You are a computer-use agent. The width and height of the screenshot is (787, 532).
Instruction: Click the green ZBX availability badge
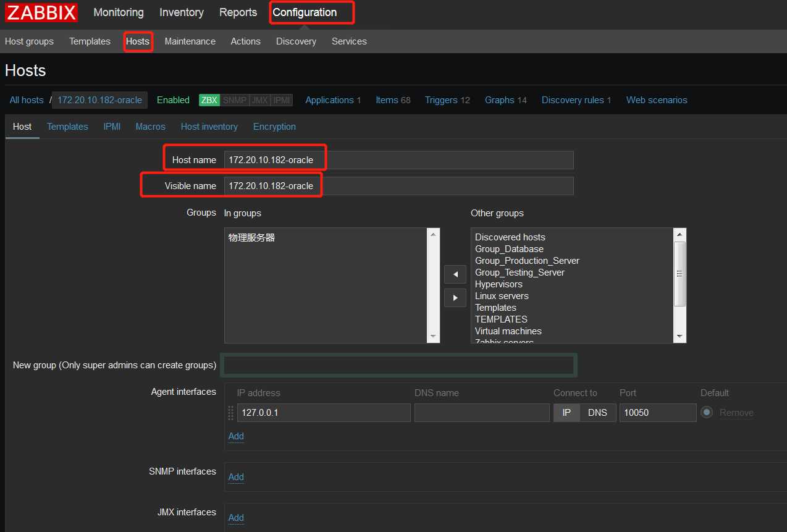point(209,100)
